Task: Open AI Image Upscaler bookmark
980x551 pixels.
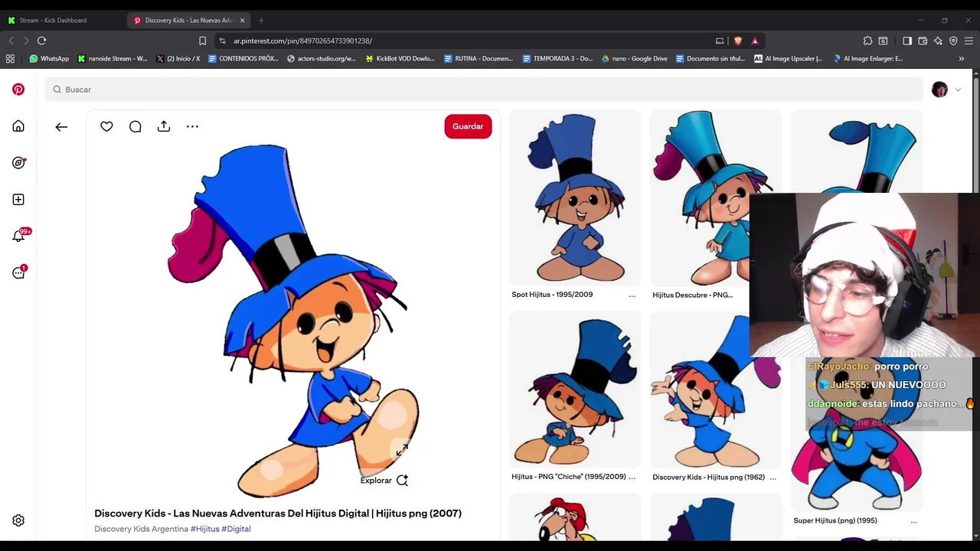Action: coord(788,58)
